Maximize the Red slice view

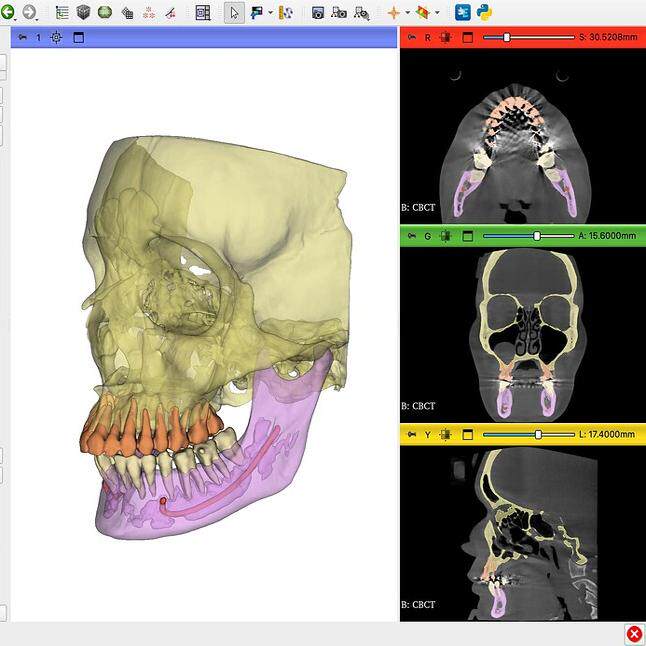(x=467, y=37)
